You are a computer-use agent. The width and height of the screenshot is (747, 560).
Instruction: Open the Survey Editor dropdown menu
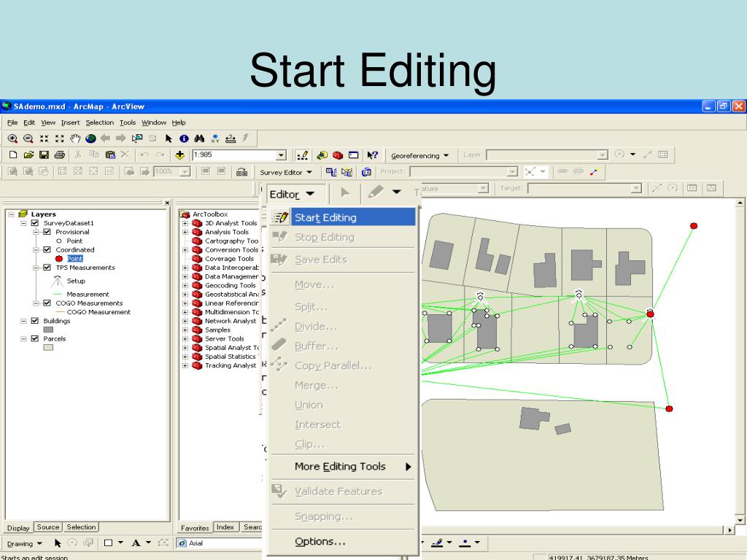[286, 172]
